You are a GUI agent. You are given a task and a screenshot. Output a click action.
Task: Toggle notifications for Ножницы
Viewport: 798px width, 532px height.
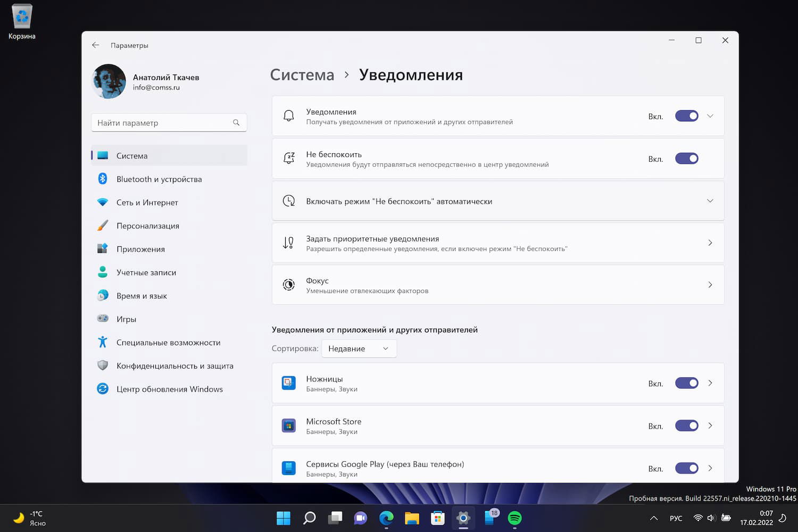[x=687, y=383]
